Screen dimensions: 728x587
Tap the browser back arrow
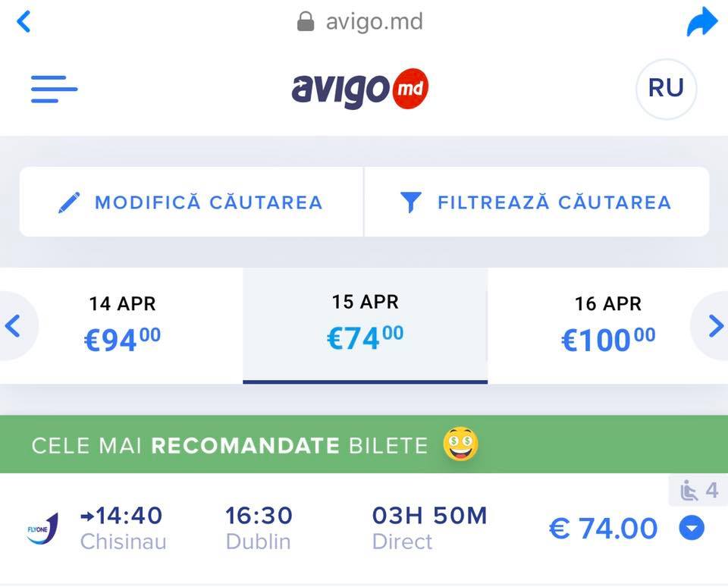coord(24,22)
